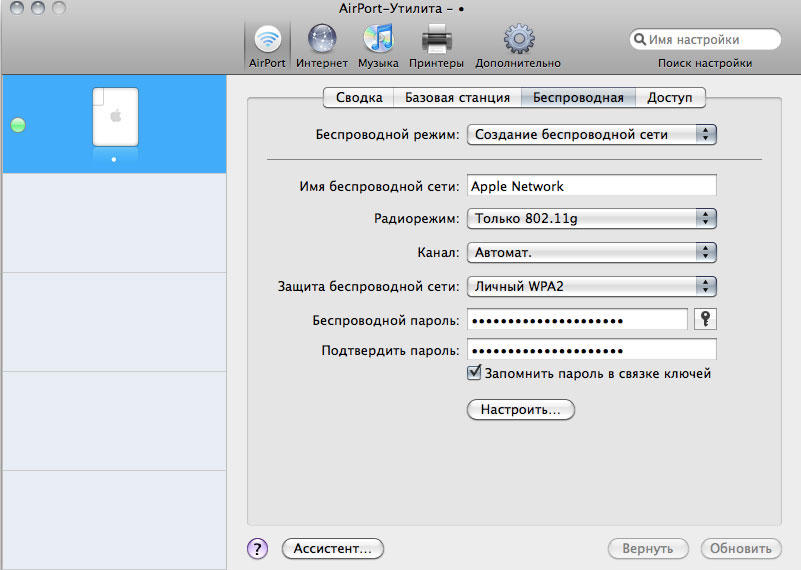Open the Защита беспроводной сети dropdown

[592, 287]
